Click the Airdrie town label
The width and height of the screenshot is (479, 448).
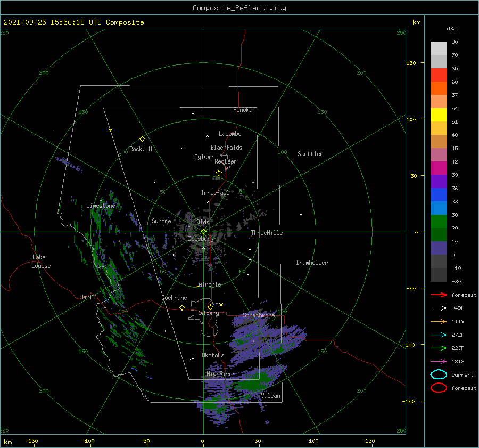[210, 284]
